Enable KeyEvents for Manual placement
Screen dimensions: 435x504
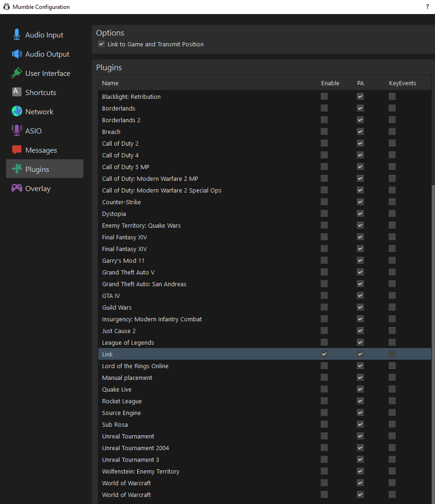tap(392, 378)
